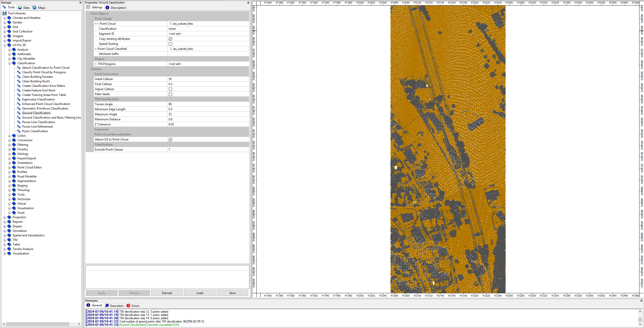Collapse the LIS Pro 3D tree node

click(x=5, y=45)
